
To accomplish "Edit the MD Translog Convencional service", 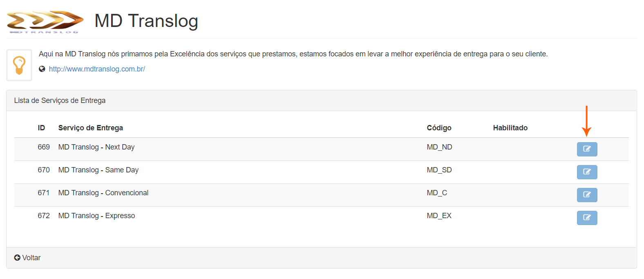I will (x=587, y=195).
